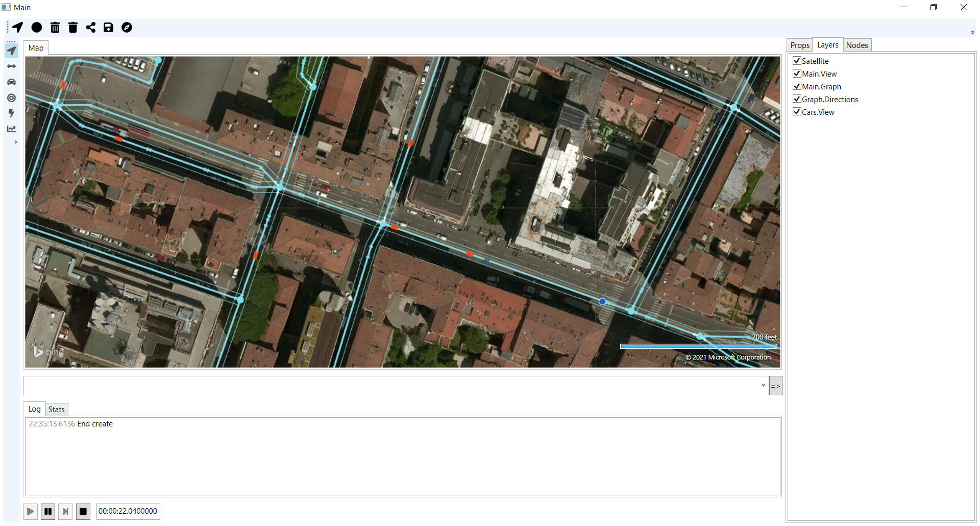Select the arrow tool in left sidebar

tap(11, 51)
